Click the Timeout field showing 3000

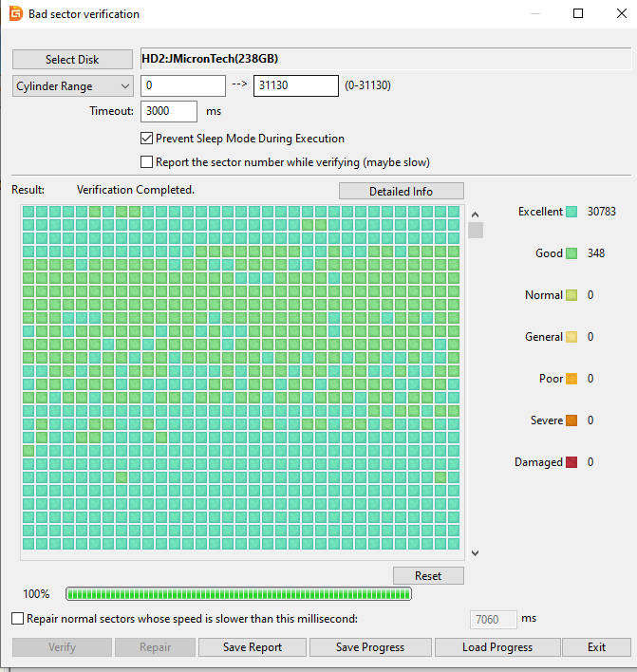click(169, 111)
